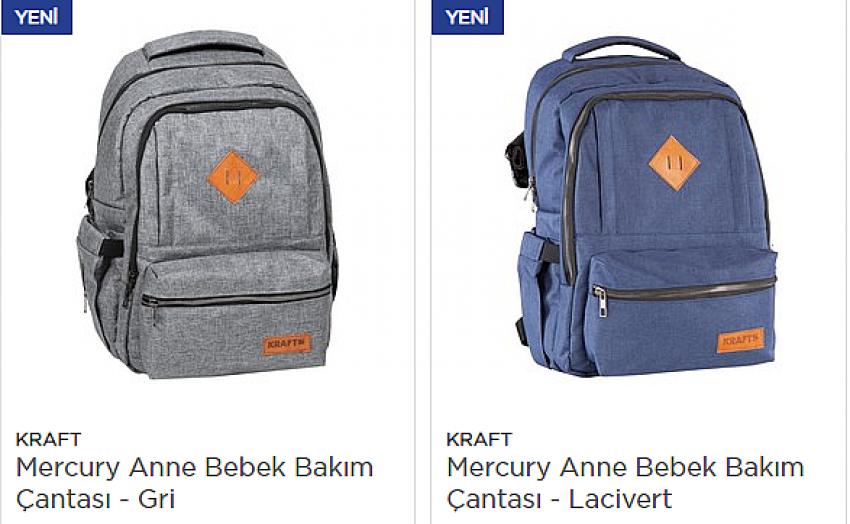
Task: Click the YENİ badge above the navy backpack
Action: tap(467, 17)
